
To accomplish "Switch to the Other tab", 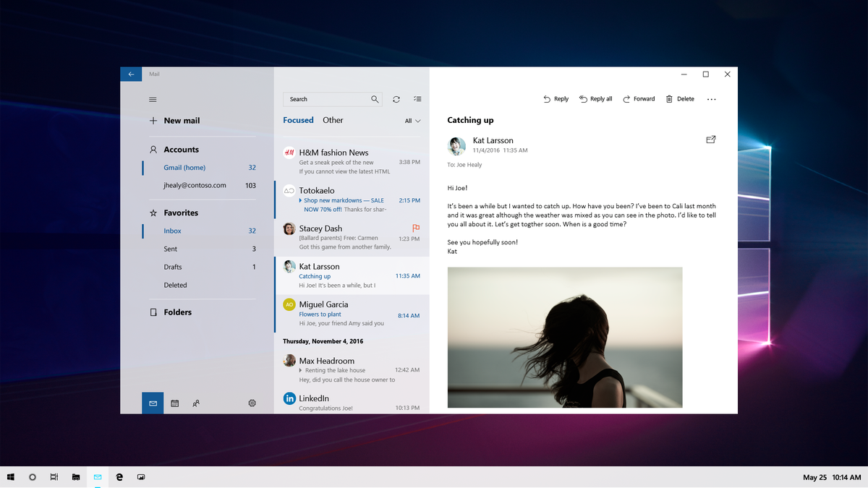I will pyautogui.click(x=333, y=121).
